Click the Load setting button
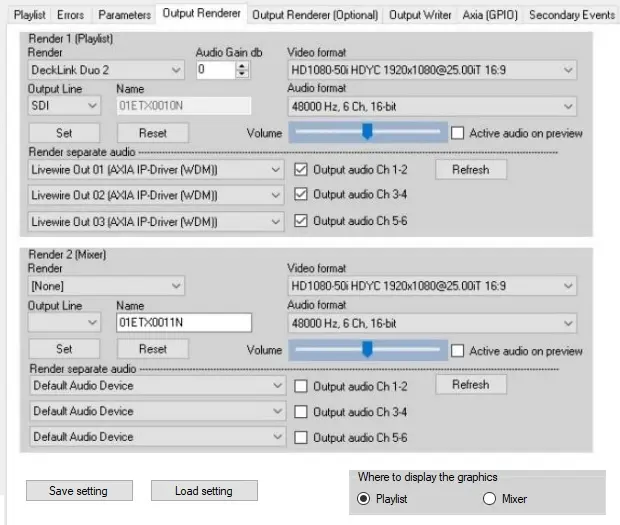The image size is (620, 525). (x=203, y=491)
